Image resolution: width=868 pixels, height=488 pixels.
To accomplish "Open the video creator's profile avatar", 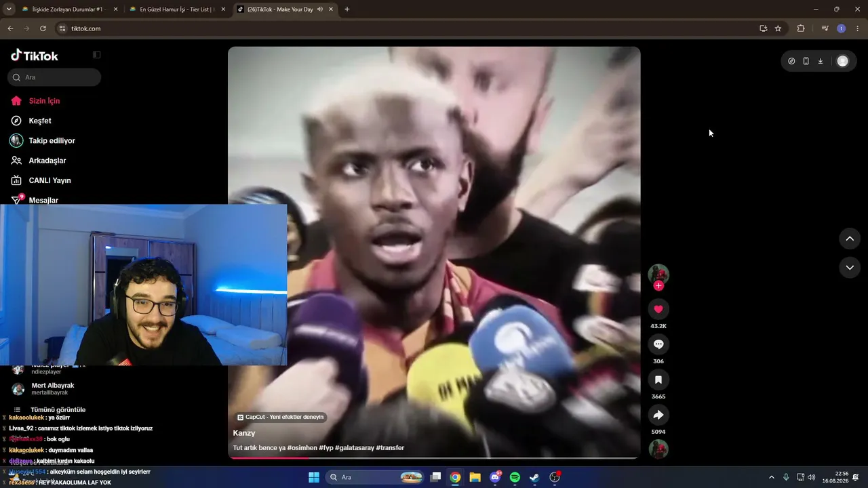I will pos(658,274).
